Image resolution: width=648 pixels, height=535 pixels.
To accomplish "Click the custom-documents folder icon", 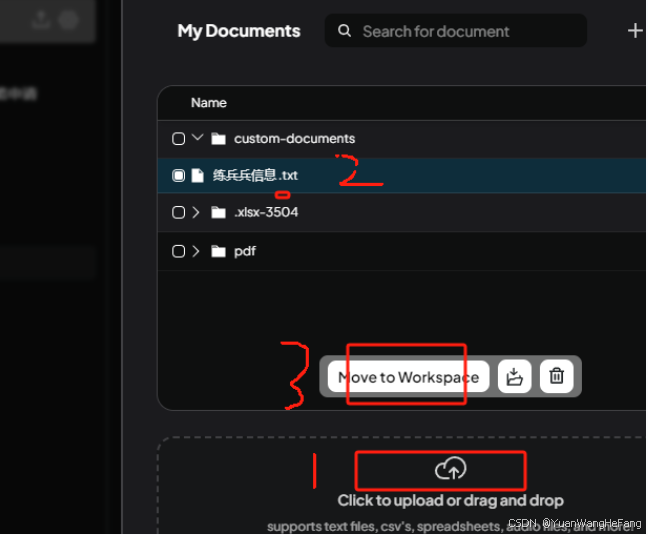I will point(218,139).
